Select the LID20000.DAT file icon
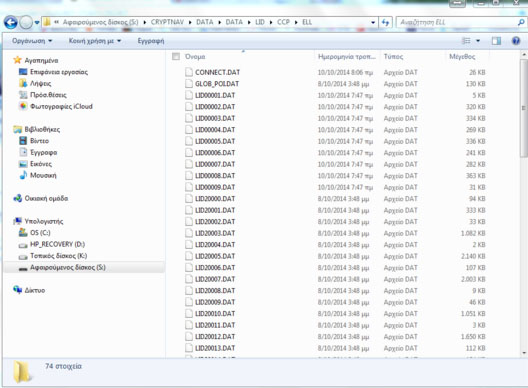The width and height of the screenshot is (528, 388). tap(189, 198)
